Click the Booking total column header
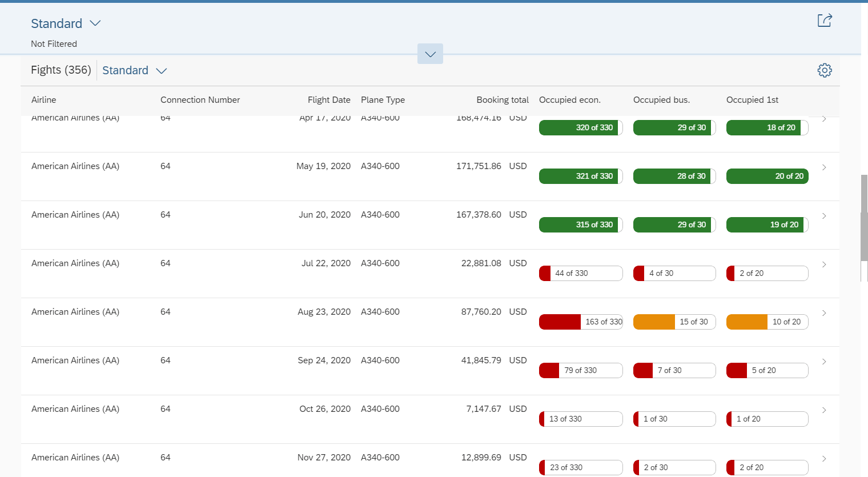Viewport: 868px width, 477px height. tap(503, 99)
